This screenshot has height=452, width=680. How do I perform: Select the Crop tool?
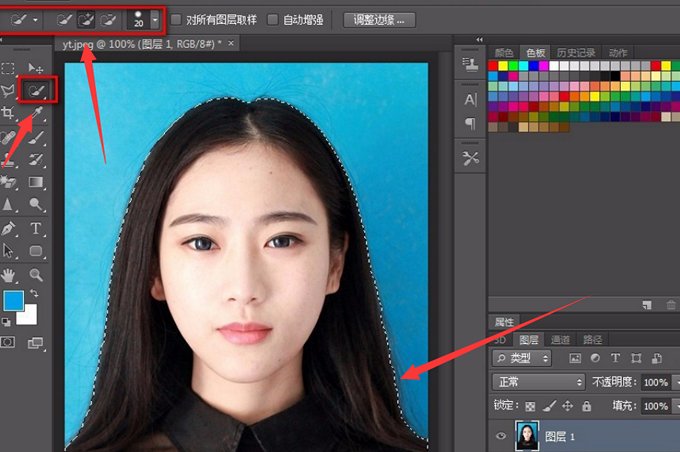(8, 113)
